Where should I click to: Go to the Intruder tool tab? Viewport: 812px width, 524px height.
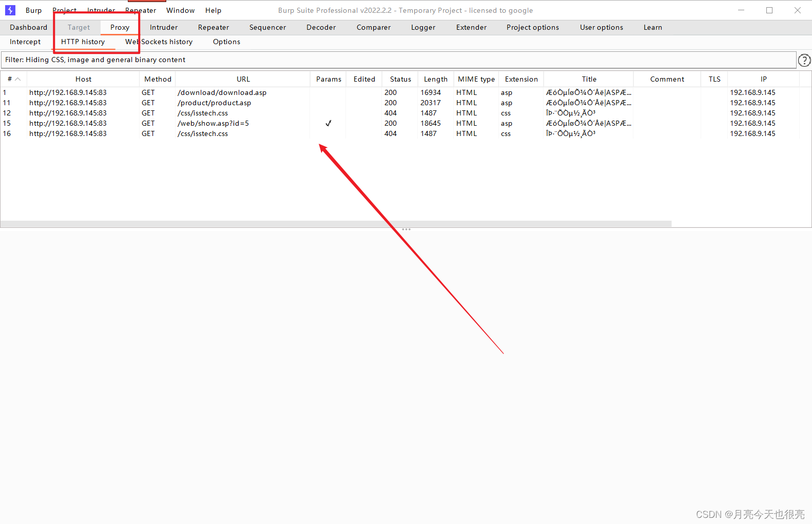point(164,27)
